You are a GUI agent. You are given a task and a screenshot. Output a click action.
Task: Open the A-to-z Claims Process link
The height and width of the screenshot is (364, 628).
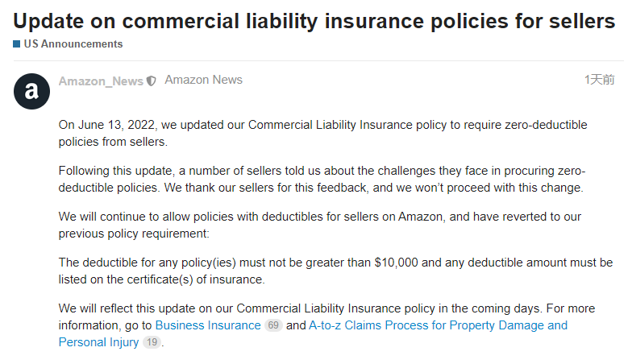(438, 325)
